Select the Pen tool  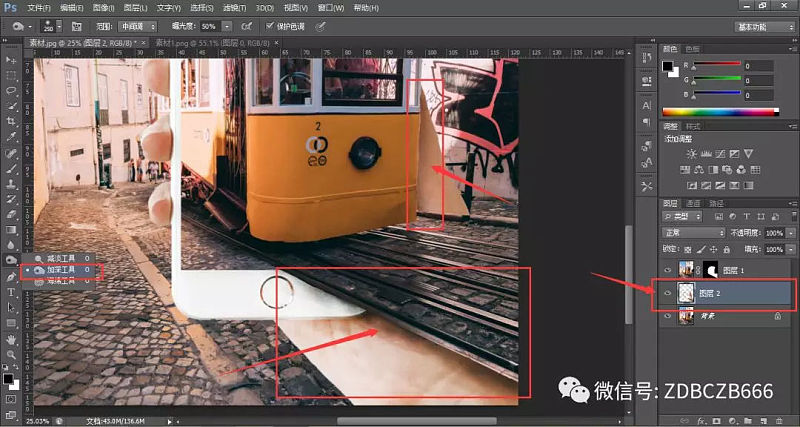[10, 277]
